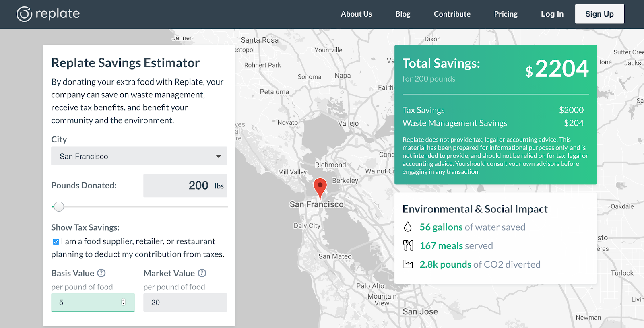This screenshot has height=328, width=644.
Task: Click the Tax Savings $2000 value
Action: click(x=571, y=110)
